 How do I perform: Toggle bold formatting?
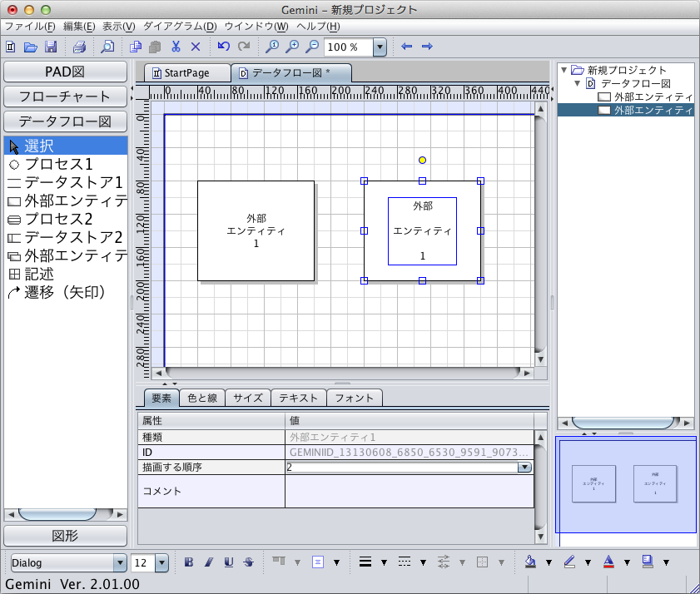tap(189, 562)
